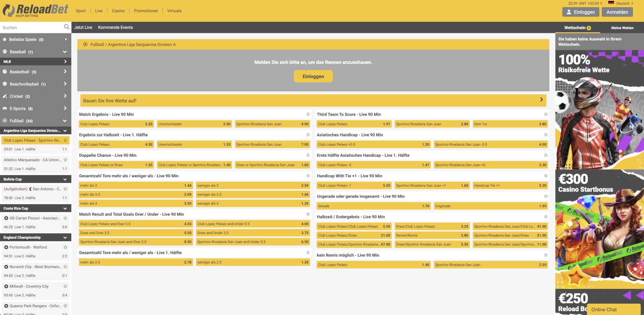Collapse the Costa Rica Cup league
Viewport: 644px width, 315px height.
(65, 208)
